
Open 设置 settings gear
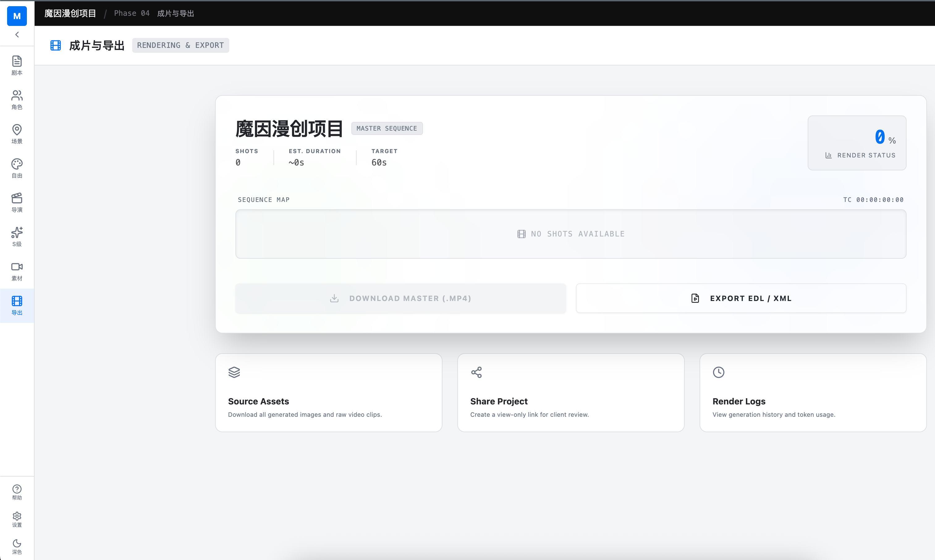point(17,519)
